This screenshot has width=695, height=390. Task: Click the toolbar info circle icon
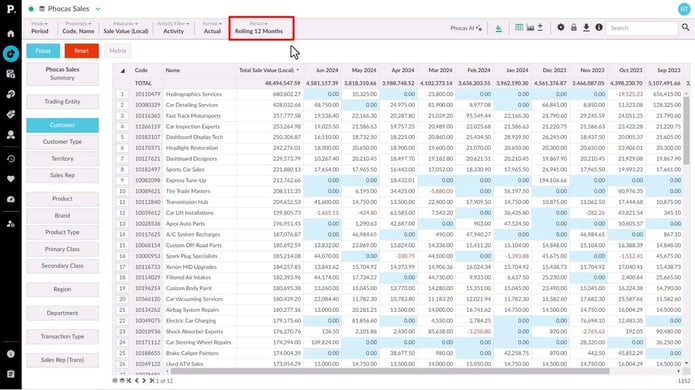pyautogui.click(x=599, y=27)
